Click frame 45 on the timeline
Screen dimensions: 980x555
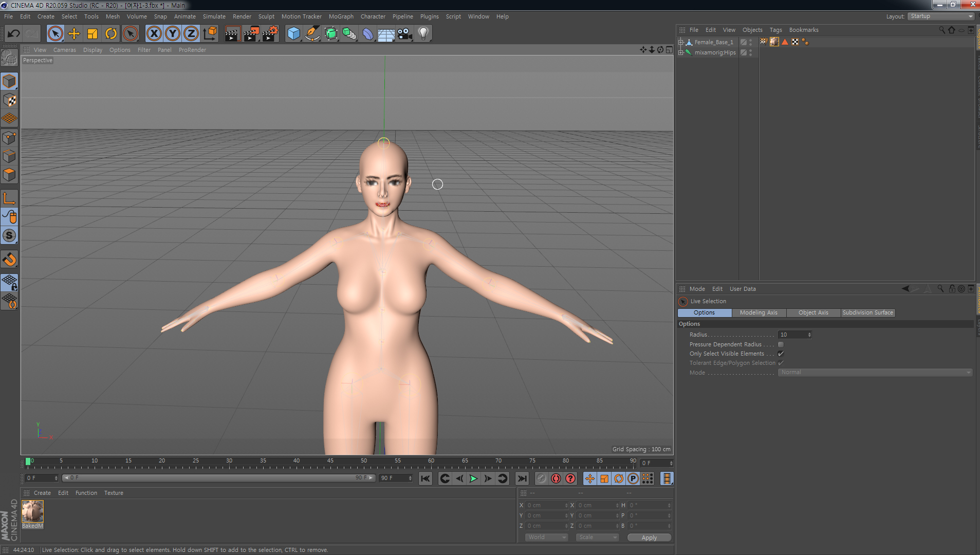(x=330, y=461)
